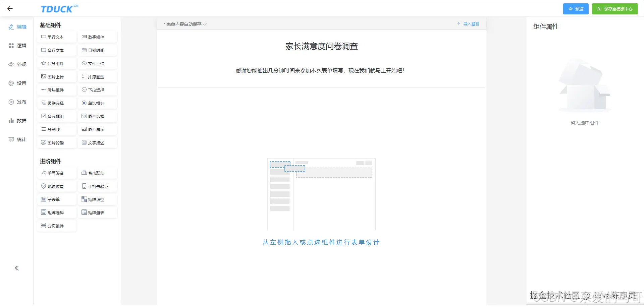Add a 日期时间 date-time component
This screenshot has width=644, height=308.
pyautogui.click(x=98, y=50)
